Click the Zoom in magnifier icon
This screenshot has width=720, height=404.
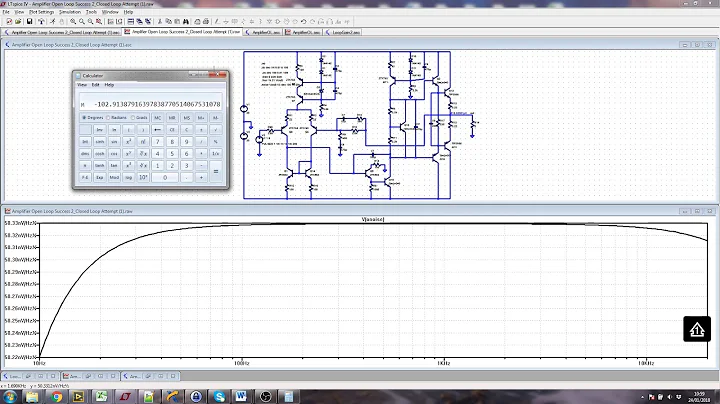(x=73, y=22)
